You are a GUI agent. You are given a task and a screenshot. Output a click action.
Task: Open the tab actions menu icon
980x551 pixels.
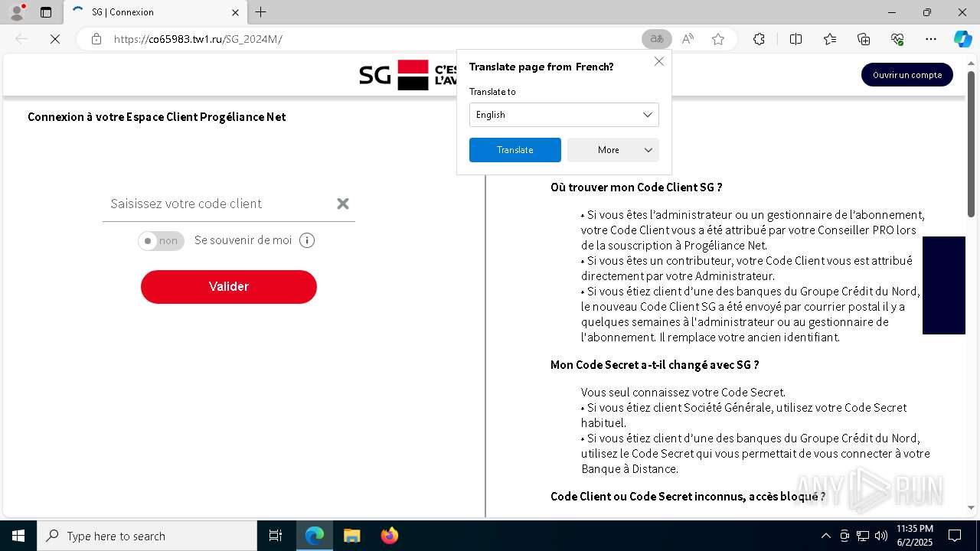tap(46, 12)
